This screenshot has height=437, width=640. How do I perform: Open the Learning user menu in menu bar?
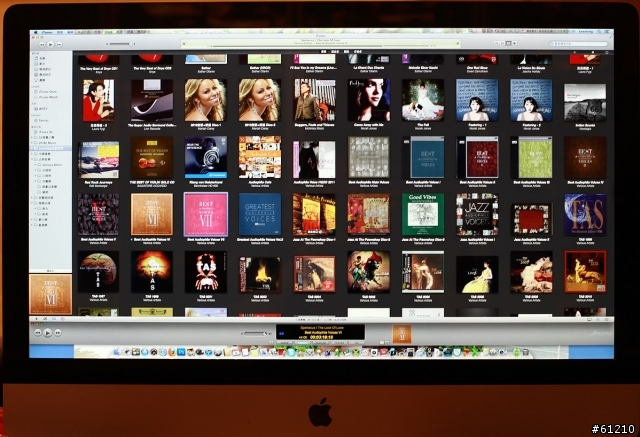click(x=586, y=31)
